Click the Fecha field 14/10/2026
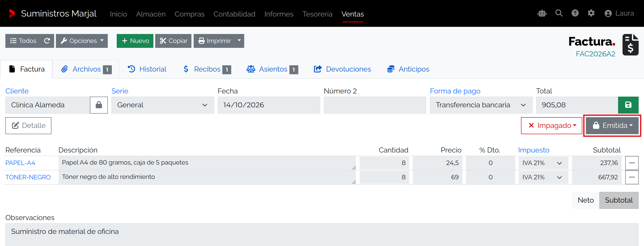The width and height of the screenshot is (644, 246). tap(269, 105)
